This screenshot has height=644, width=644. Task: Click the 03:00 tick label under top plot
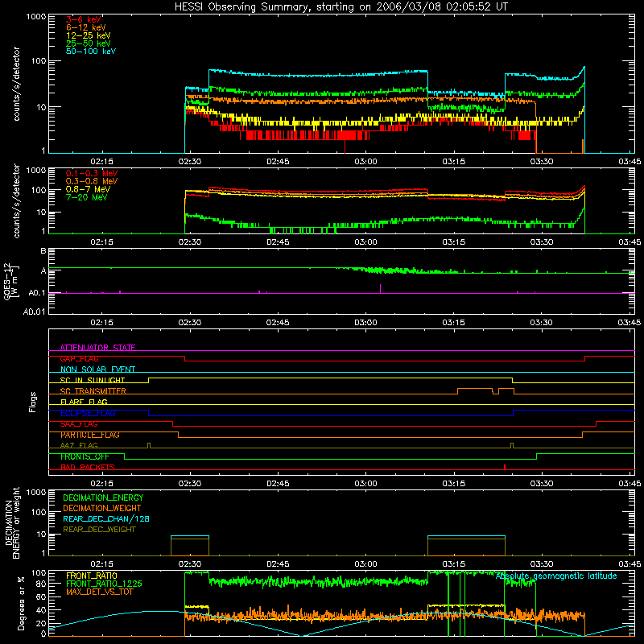pyautogui.click(x=365, y=162)
